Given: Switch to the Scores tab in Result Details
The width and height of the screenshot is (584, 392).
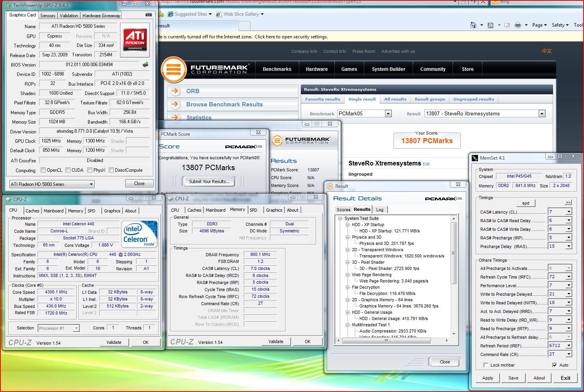Looking at the screenshot, I should coord(343,210).
